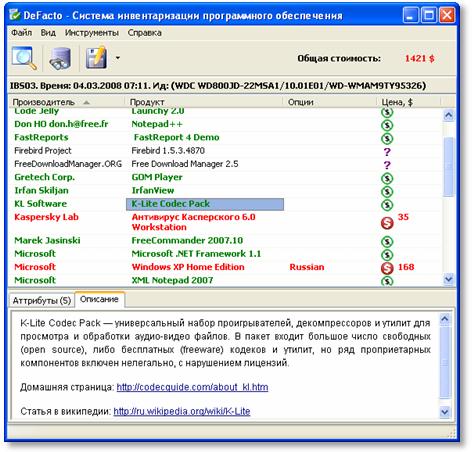Click the description pane scrollbar thumb
The image size is (472, 452).
coord(445,363)
